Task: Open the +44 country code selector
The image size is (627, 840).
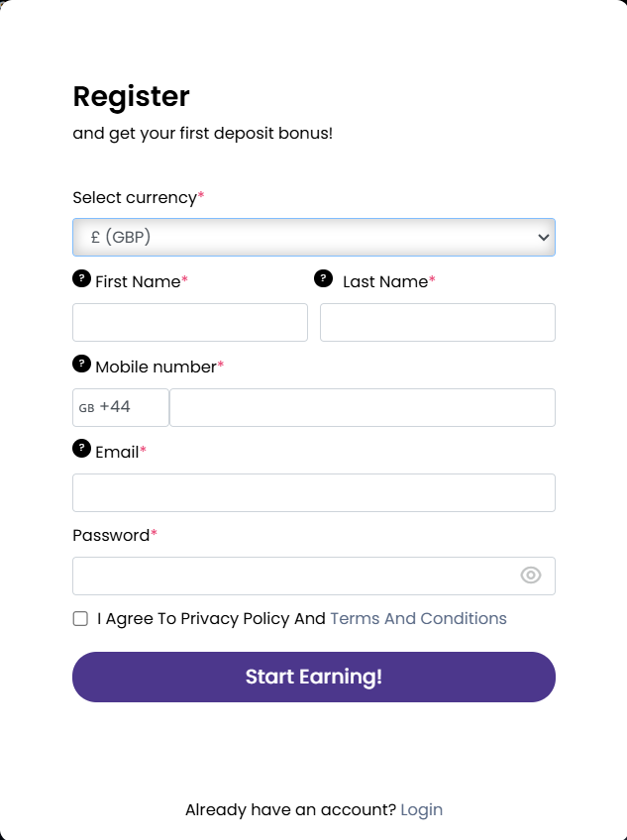Action: [x=120, y=407]
